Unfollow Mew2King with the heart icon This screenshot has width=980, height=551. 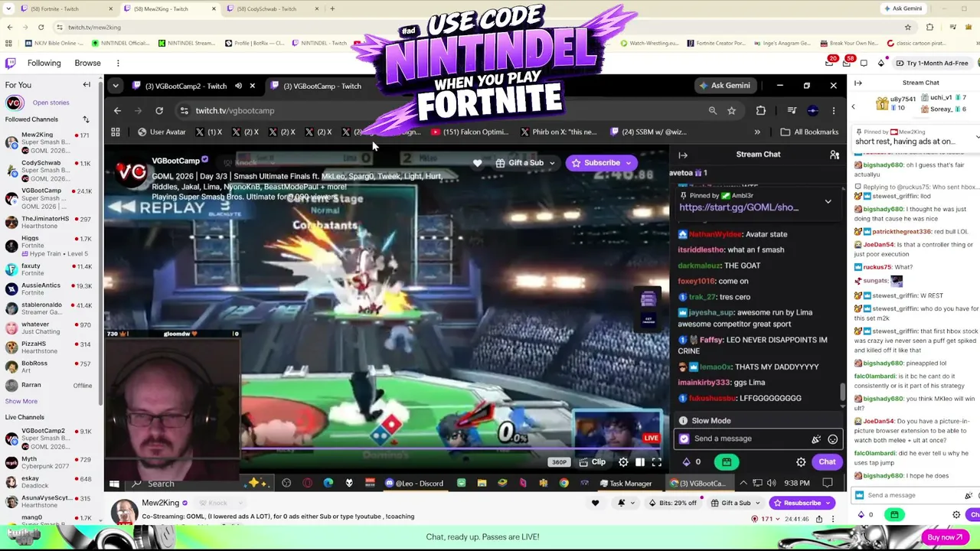[x=595, y=503]
